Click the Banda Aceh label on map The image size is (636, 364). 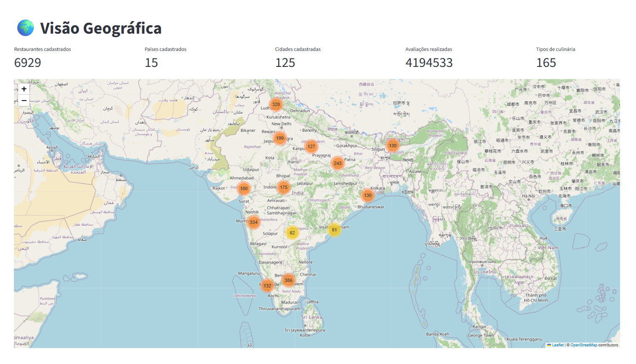click(x=438, y=334)
